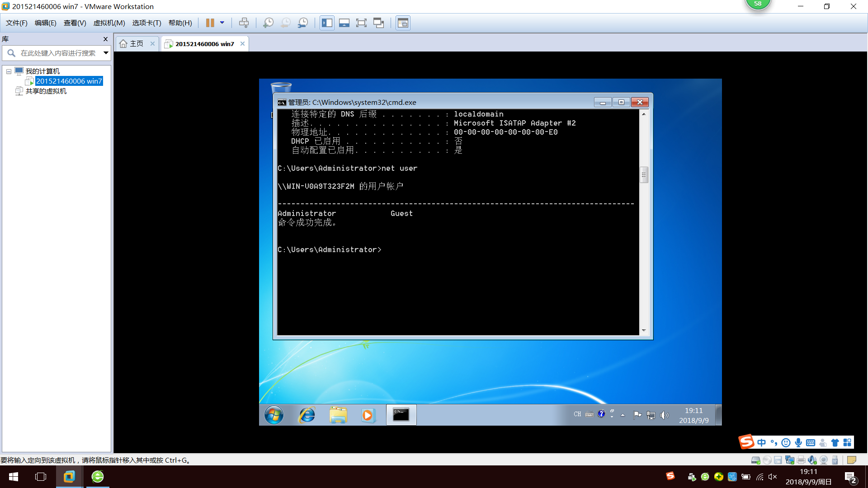Viewport: 868px width, 488px height.
Task: Open Internet Explorer on guest taskbar
Action: [x=307, y=415]
